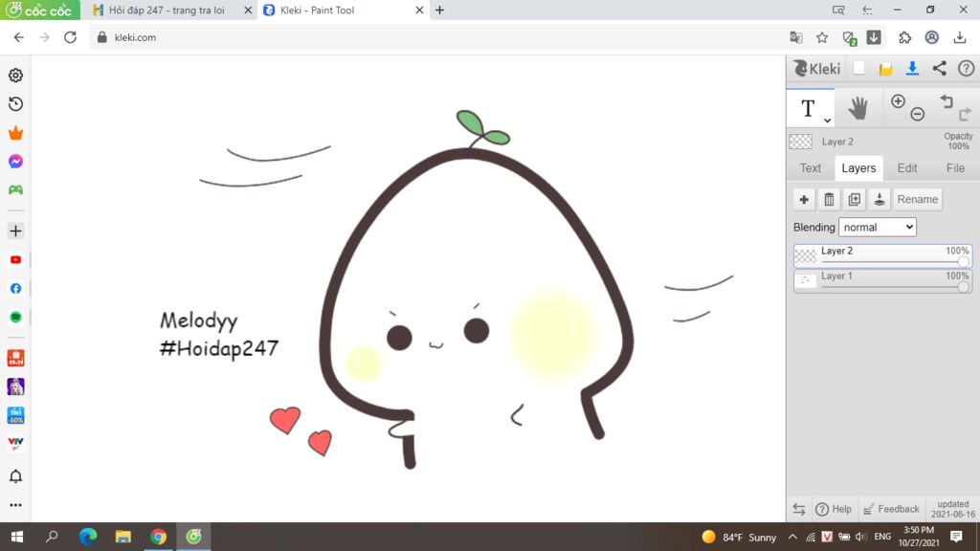Open Spotify from the sidebar
The height and width of the screenshot is (551, 980).
[15, 318]
